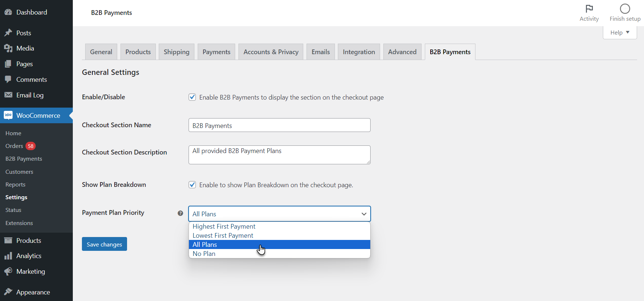Image resolution: width=644 pixels, height=301 pixels.
Task: Click the Checkout Section Name field
Action: 280,125
